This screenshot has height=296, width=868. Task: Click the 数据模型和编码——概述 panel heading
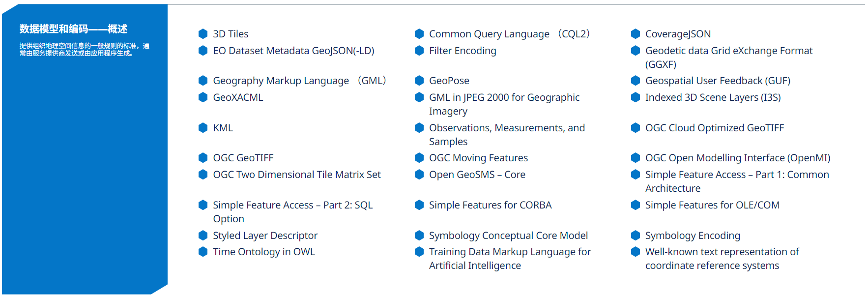[73, 29]
